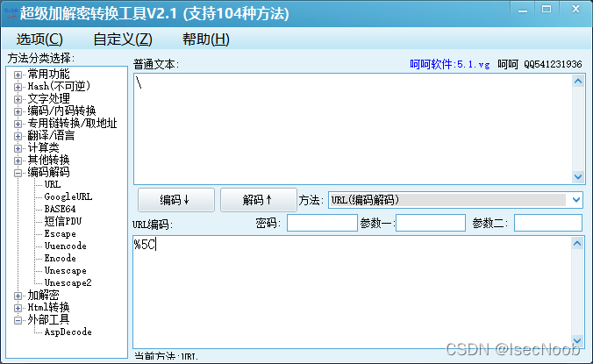593x364 pixels.
Task: Open the 选项(C) menu
Action: pos(39,39)
